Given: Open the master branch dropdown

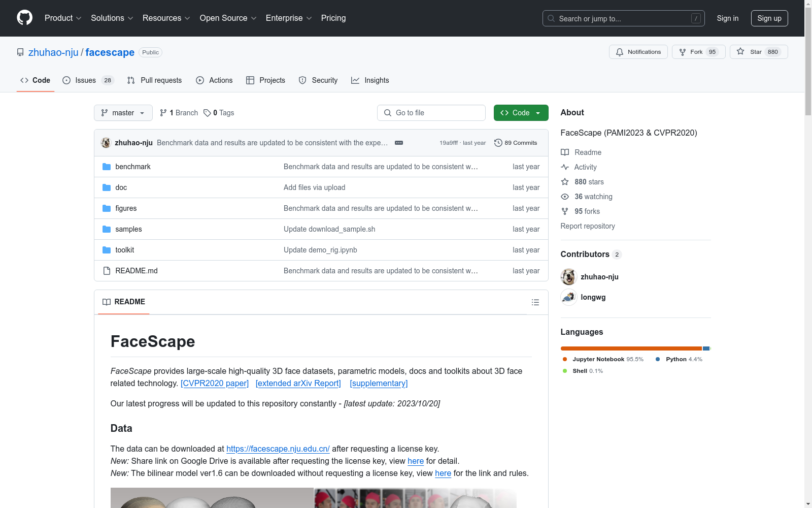Looking at the screenshot, I should (x=123, y=113).
